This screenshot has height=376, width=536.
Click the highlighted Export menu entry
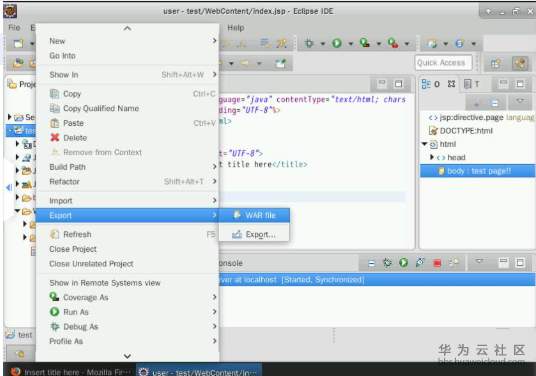[x=127, y=215]
